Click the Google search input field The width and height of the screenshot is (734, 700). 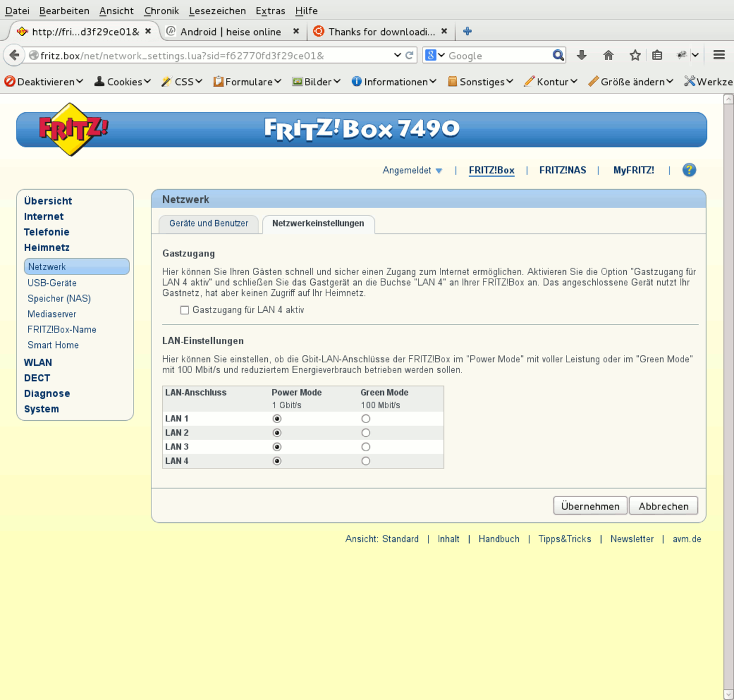pyautogui.click(x=498, y=56)
